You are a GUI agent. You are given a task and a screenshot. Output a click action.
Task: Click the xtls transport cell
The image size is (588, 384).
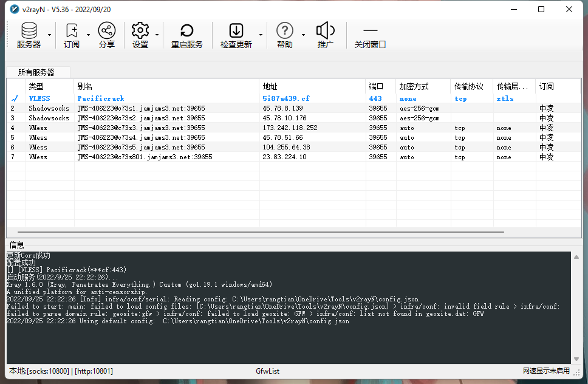[x=505, y=98]
